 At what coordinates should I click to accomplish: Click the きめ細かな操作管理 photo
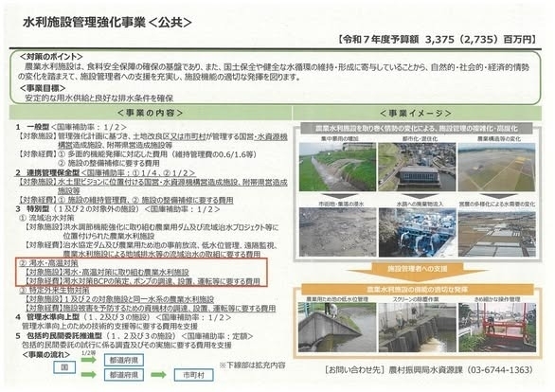pyautogui.click(x=497, y=328)
